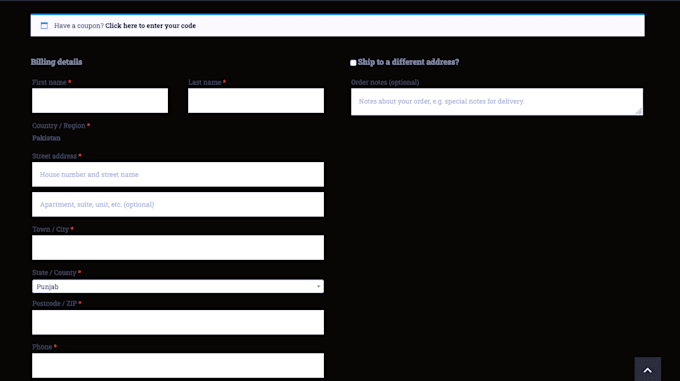Click the 'Have a coupon?' text
The image size is (680, 381).
tap(79, 26)
